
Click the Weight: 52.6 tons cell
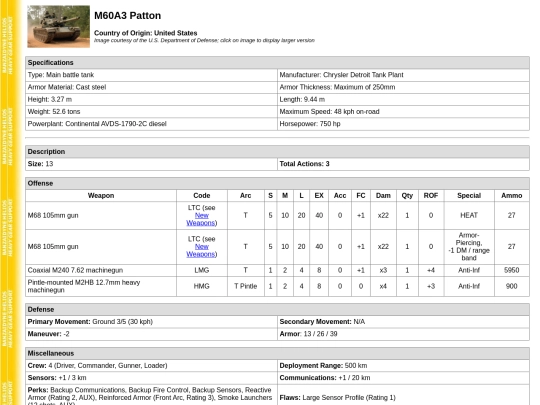151,112
